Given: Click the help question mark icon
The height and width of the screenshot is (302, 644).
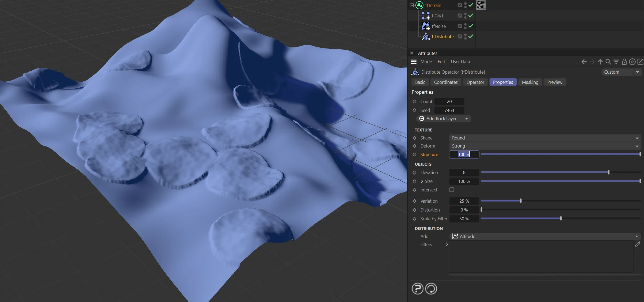Looking at the screenshot, I should coord(417,289).
